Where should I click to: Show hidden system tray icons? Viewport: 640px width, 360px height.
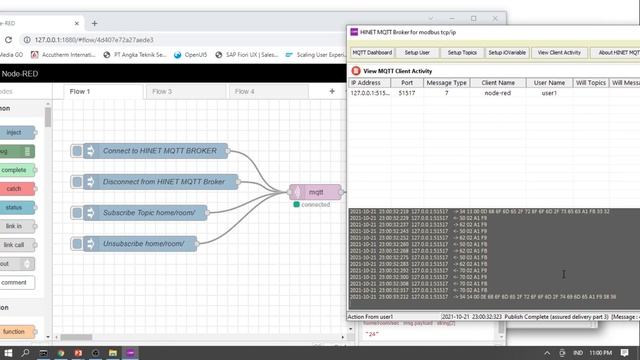547,353
